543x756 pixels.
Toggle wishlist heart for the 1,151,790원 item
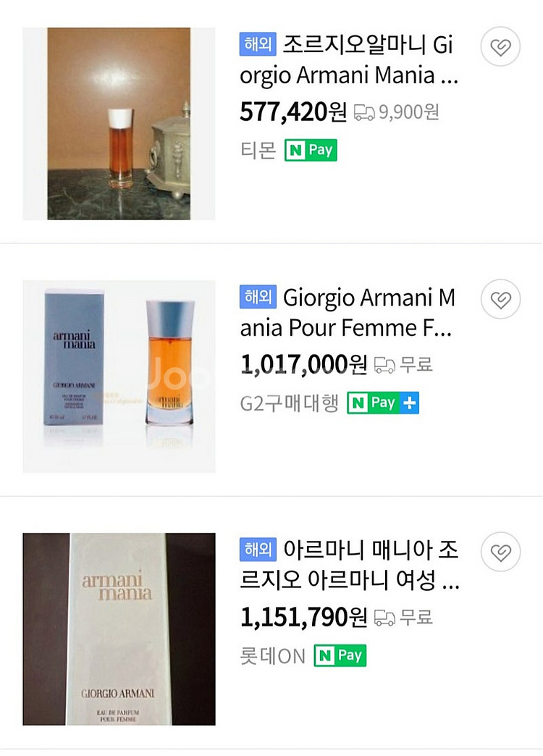tap(500, 552)
